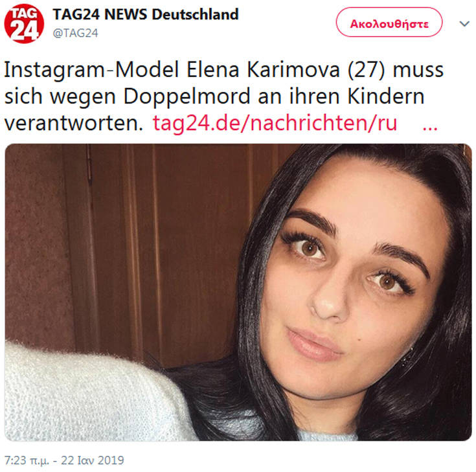Screen dimensions: 476x472
Task: Open the attached photo of the woman
Action: [x=238, y=292]
